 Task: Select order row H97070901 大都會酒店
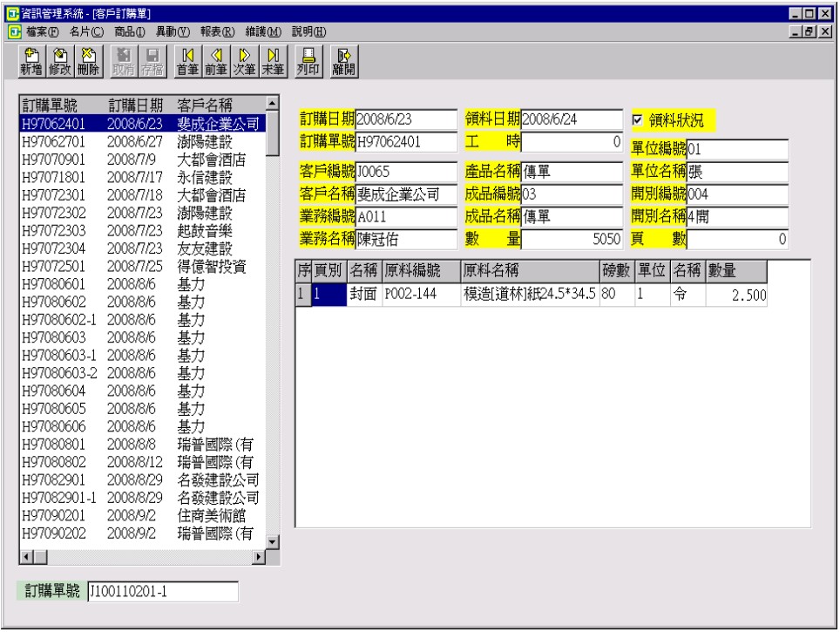click(x=143, y=160)
